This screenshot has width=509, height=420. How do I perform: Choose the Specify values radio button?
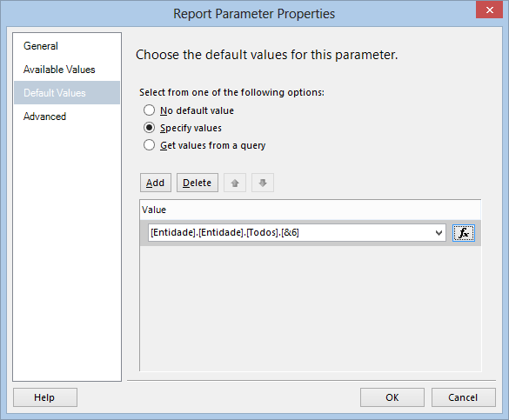149,128
